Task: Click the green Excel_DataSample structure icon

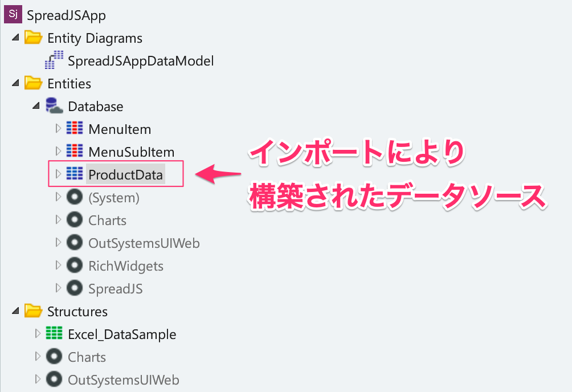Action: tap(54, 333)
